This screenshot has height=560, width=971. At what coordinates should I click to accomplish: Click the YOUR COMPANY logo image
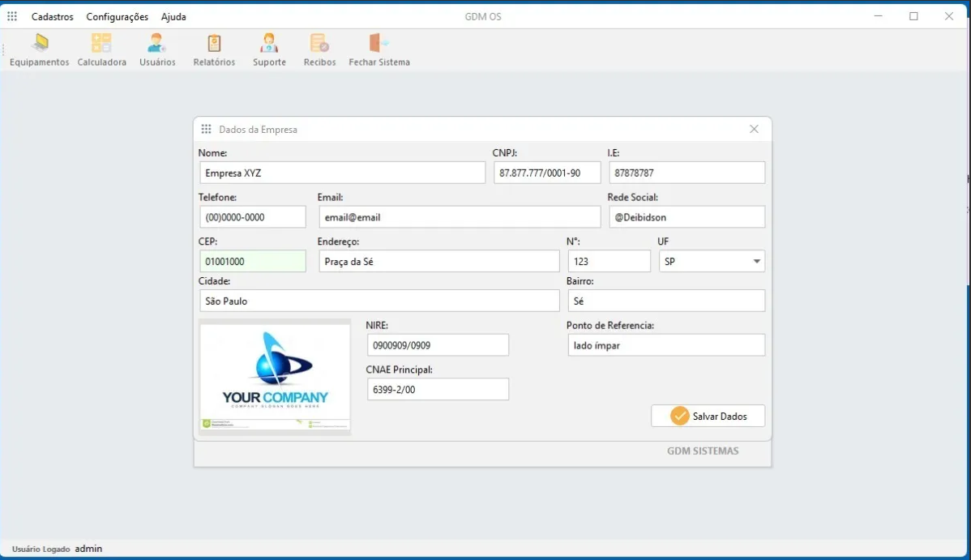coord(275,375)
